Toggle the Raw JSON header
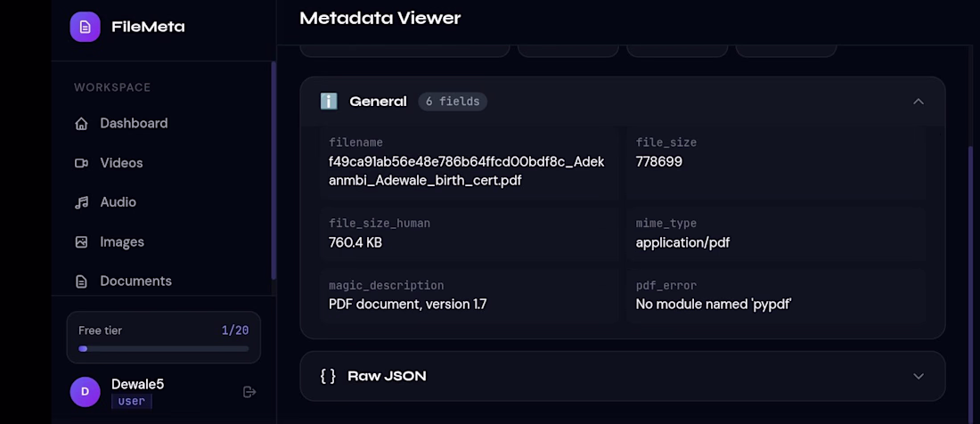This screenshot has width=980, height=424. 387,376
